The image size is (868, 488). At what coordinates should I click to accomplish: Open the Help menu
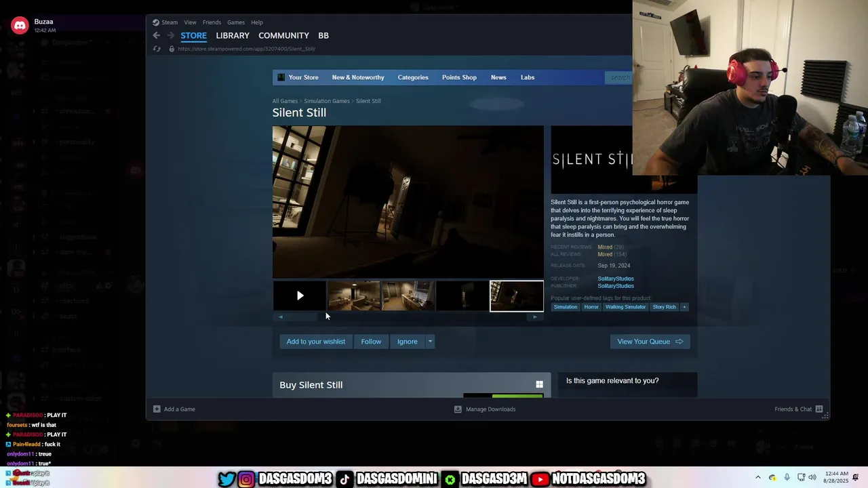pos(257,22)
